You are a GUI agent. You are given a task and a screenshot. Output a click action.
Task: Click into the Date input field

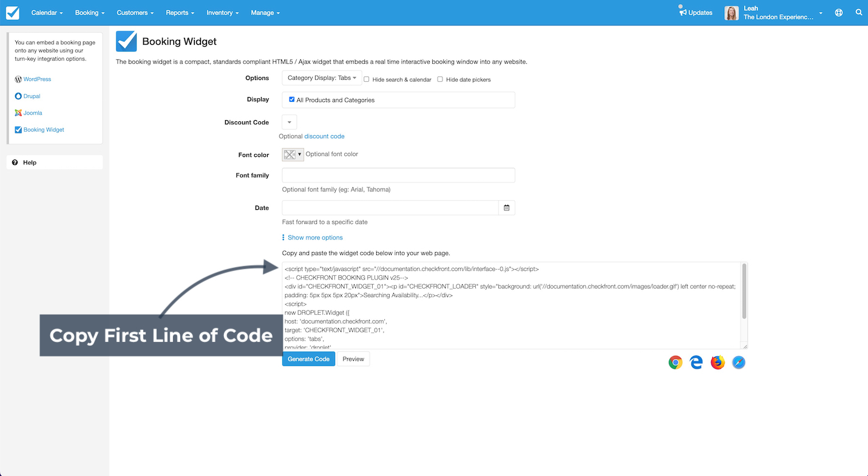point(390,208)
